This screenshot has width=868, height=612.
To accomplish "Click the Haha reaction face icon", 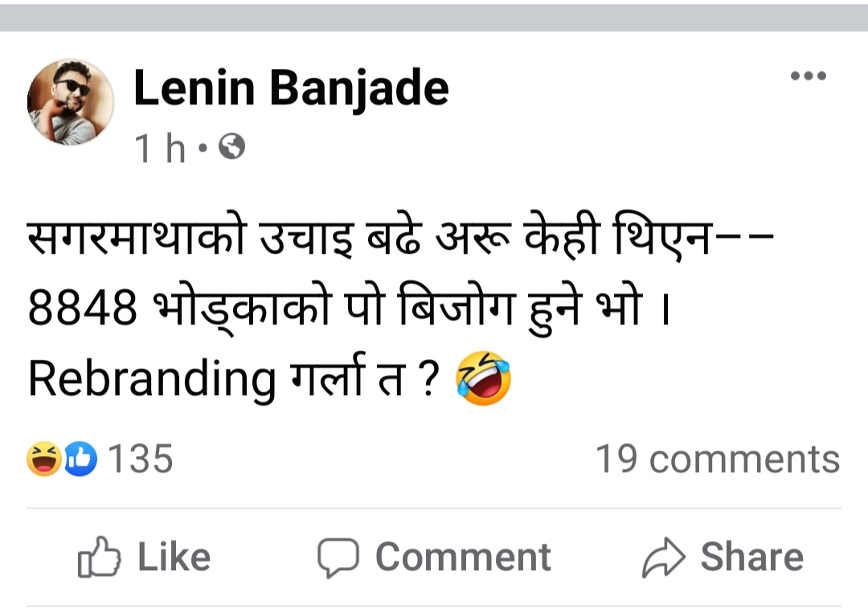I will pos(44,459).
